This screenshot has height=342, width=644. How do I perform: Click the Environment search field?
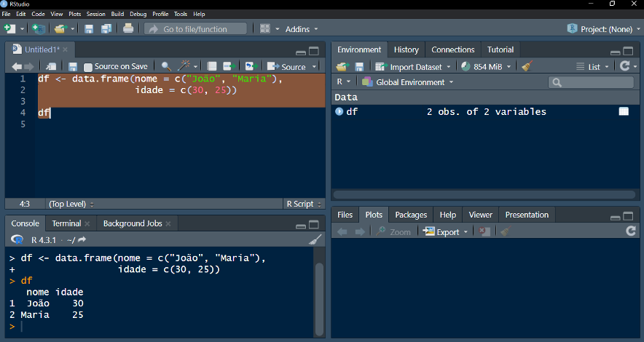pos(591,82)
